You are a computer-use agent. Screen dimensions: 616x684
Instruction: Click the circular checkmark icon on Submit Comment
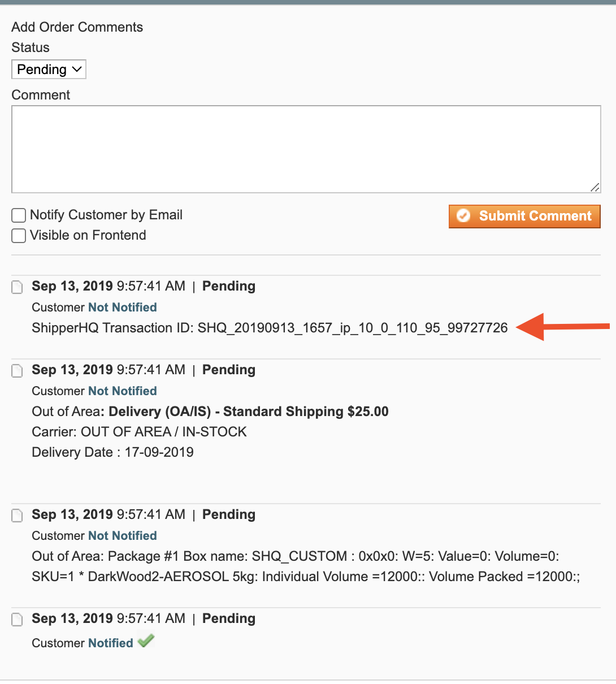(x=463, y=216)
